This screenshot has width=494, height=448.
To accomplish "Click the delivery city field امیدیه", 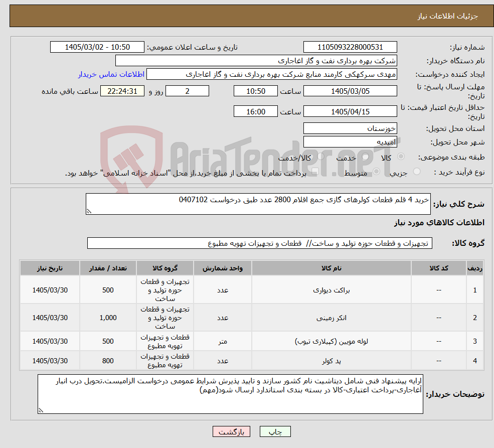I will pos(350,142).
